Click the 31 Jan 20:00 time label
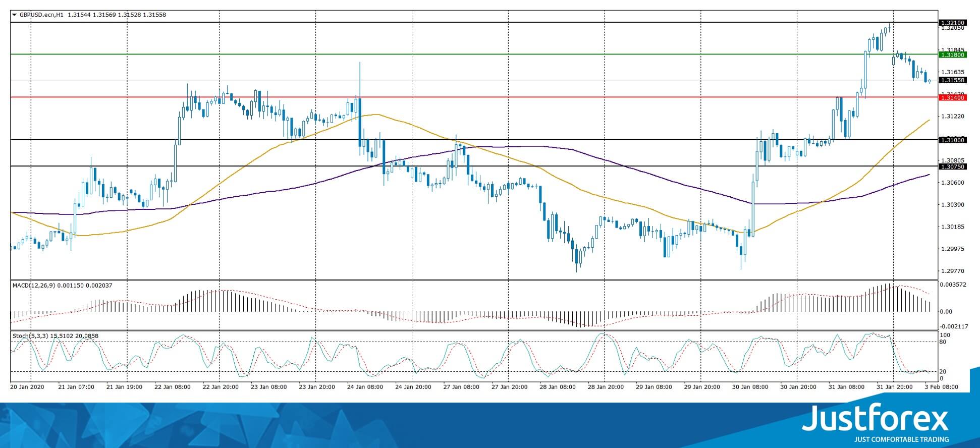The image size is (980, 448). (x=894, y=387)
